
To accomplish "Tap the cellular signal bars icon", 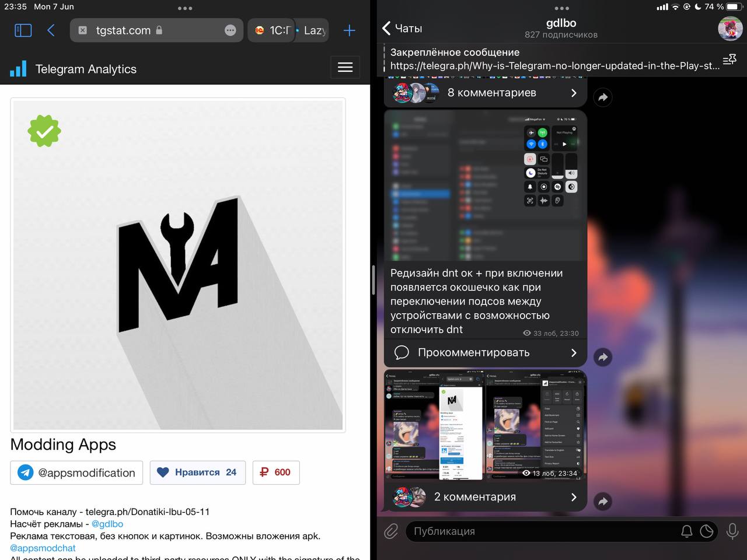I will pyautogui.click(x=662, y=7).
